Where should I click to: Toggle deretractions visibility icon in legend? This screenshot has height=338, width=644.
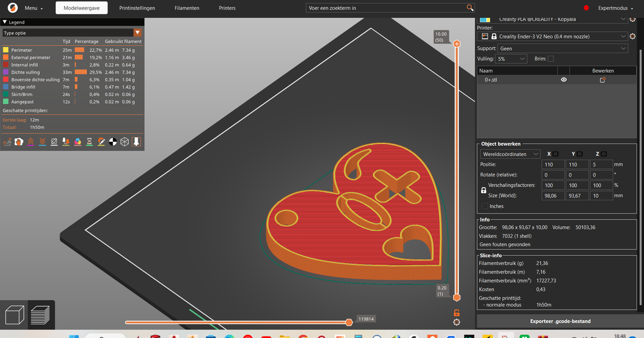coord(42,142)
